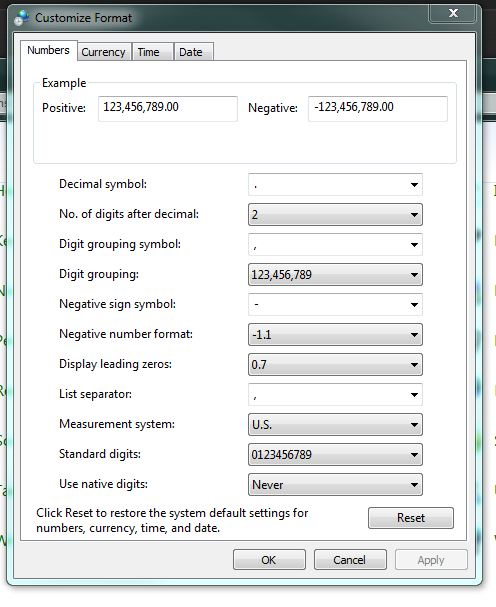496x607 pixels.
Task: Expand the Display leading zeros dropdown
Action: tap(335, 365)
